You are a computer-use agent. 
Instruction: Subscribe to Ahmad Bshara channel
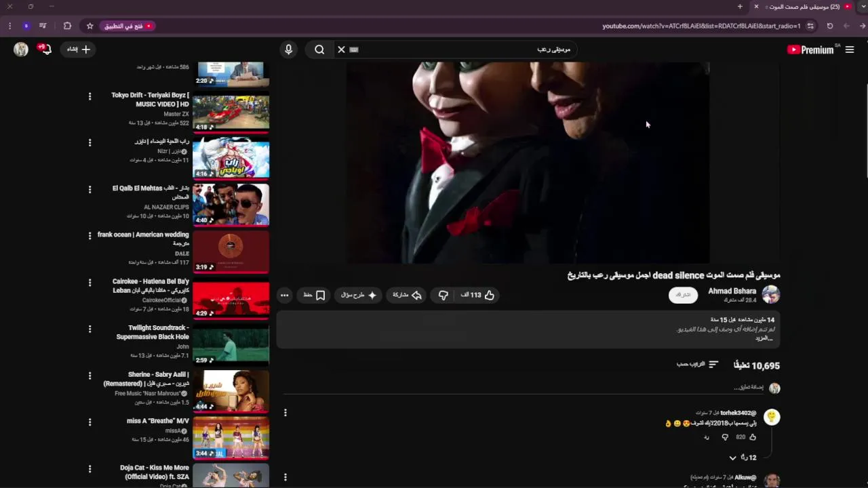point(683,295)
